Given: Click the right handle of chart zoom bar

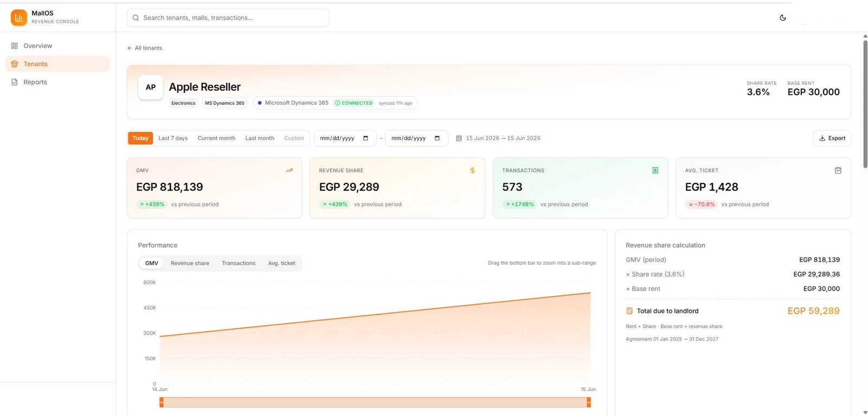Looking at the screenshot, I should (x=589, y=402).
